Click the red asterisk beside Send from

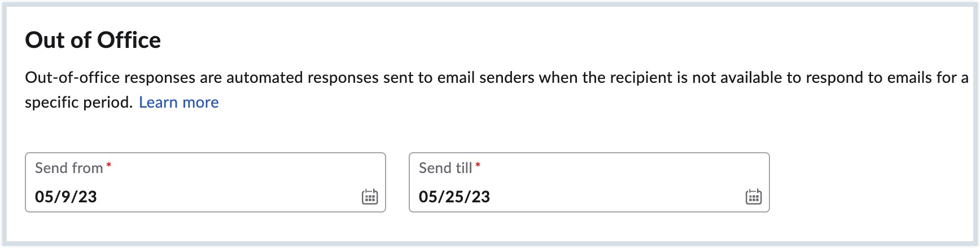[109, 165]
